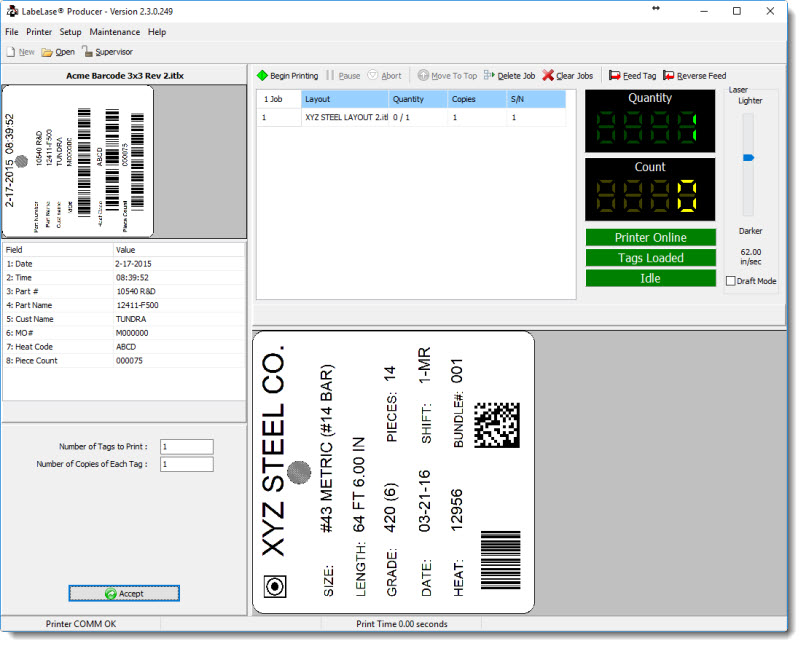
Task: Click the Quantity column header
Action: click(x=418, y=99)
